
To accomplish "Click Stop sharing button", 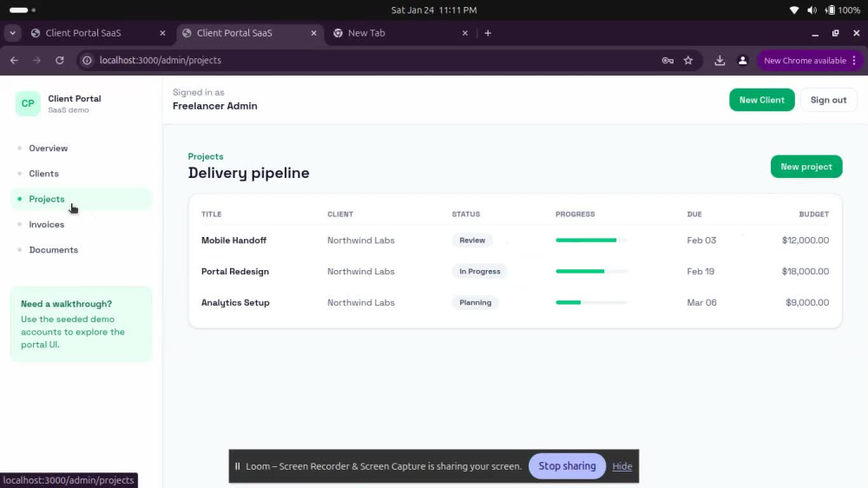I will point(567,466).
